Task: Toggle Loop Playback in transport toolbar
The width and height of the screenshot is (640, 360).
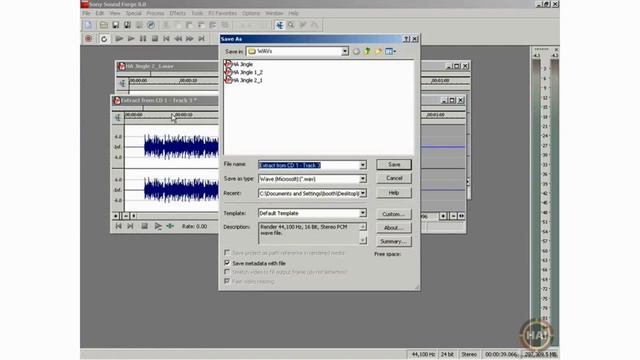Action: click(104, 39)
